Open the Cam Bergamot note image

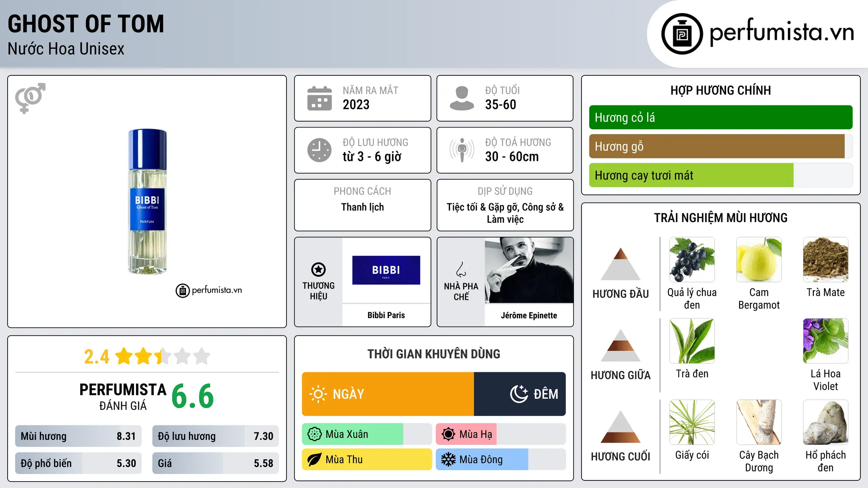pos(759,260)
